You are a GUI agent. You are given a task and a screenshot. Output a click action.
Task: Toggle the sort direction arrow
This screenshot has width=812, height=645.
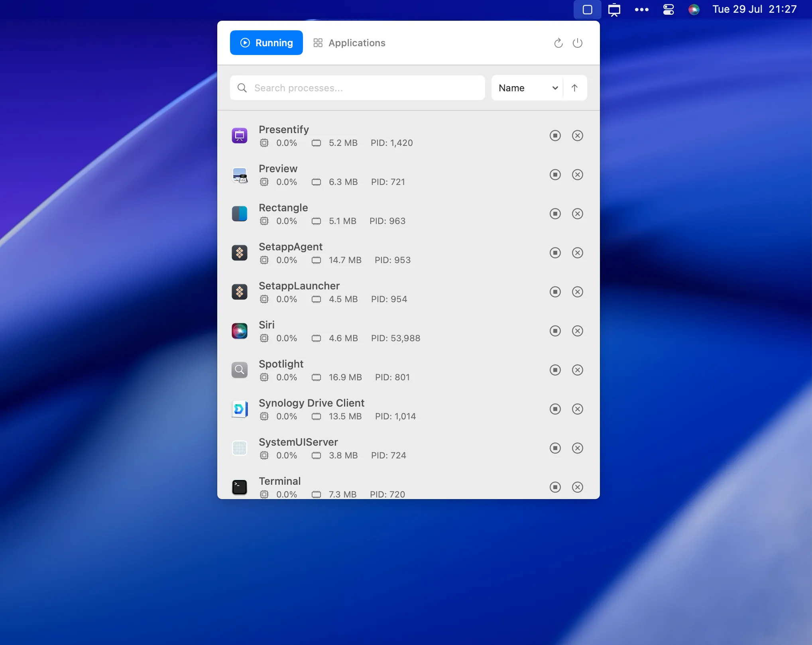[x=574, y=88]
